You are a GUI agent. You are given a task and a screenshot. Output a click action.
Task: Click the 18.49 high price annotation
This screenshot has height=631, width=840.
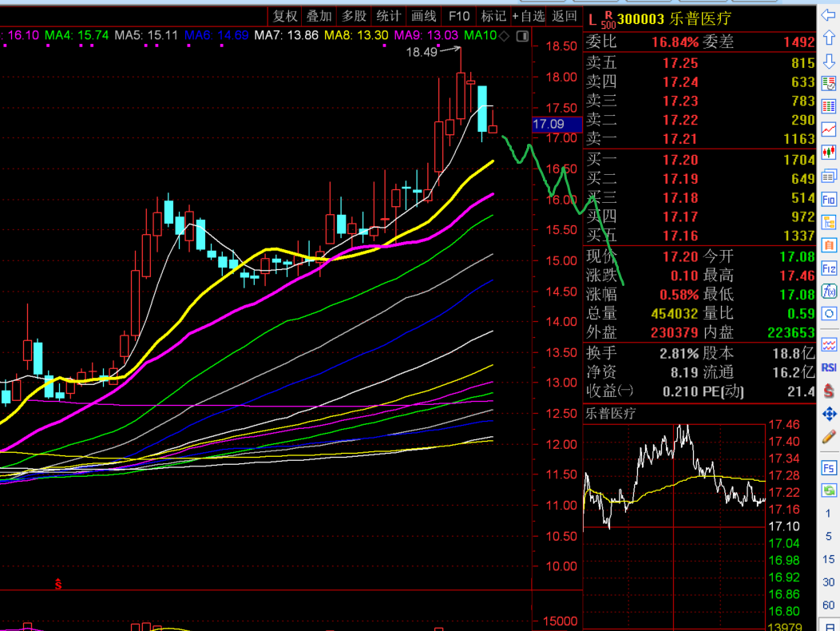tap(422, 52)
